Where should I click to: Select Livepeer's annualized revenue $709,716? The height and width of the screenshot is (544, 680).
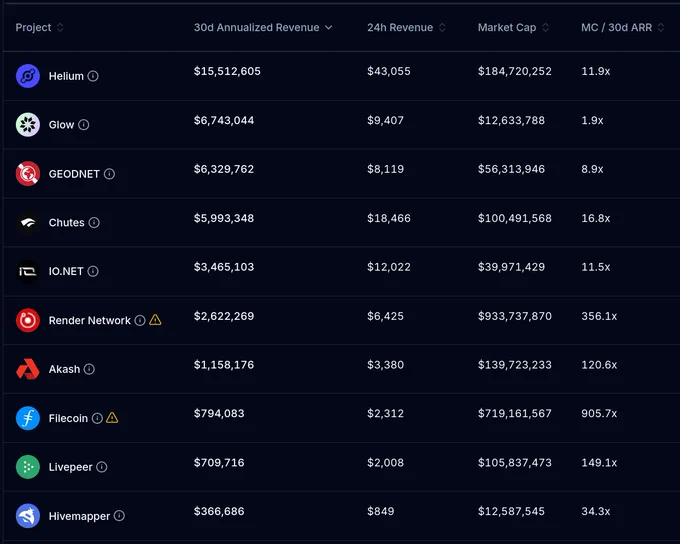click(x=219, y=462)
